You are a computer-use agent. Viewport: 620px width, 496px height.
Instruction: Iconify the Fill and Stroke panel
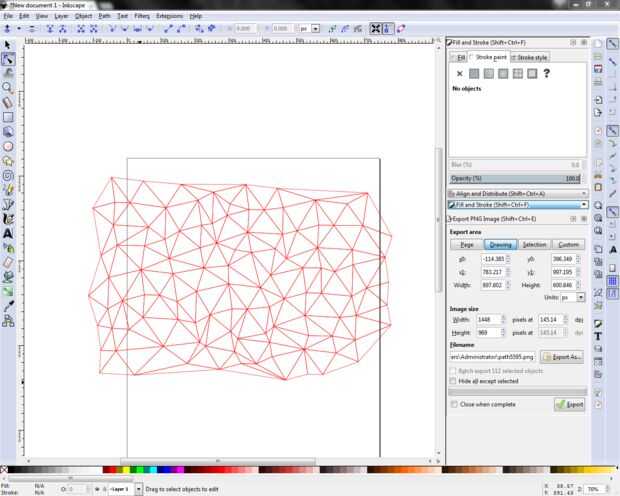(x=573, y=42)
